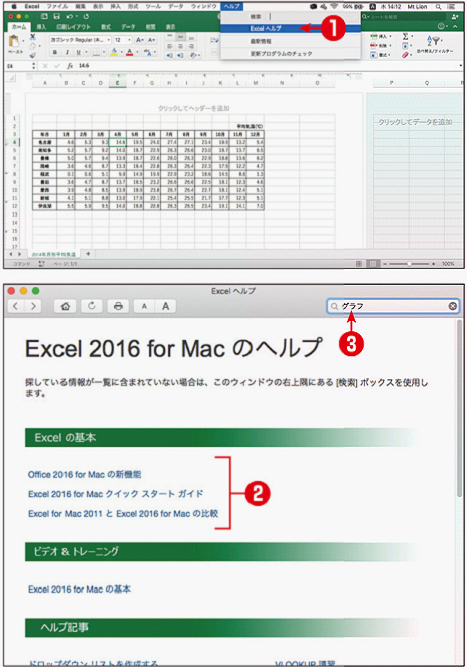
Task: Select the 2014 monthly temperature sheet tab
Action: (53, 254)
